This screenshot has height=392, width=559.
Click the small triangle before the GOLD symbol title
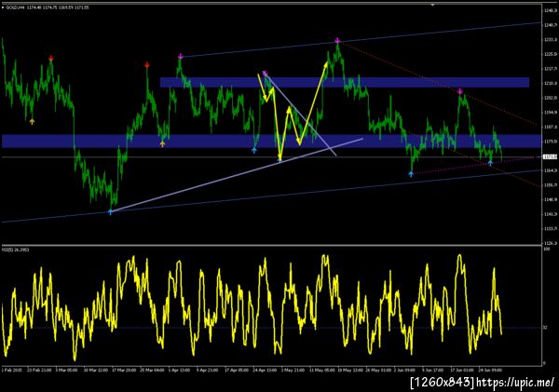click(x=3, y=7)
